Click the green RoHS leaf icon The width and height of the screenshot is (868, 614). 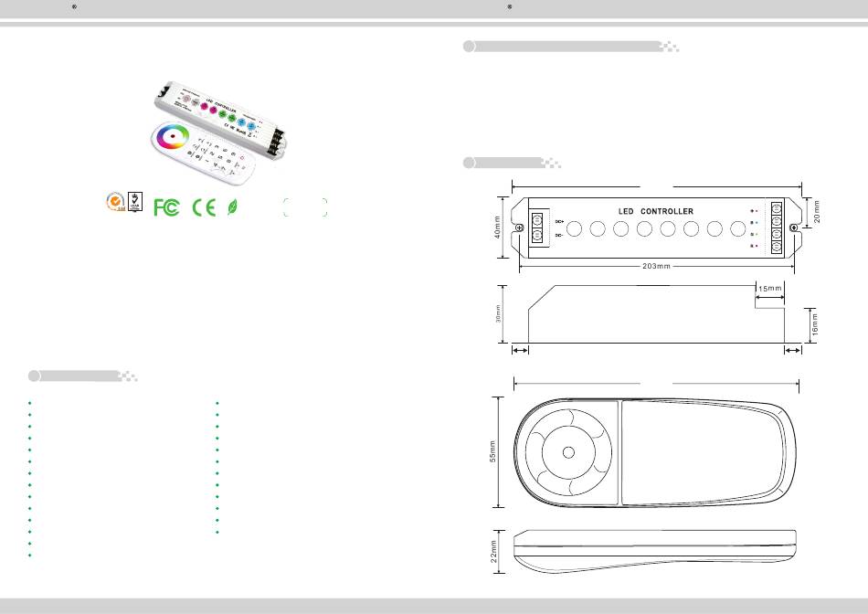click(x=232, y=207)
